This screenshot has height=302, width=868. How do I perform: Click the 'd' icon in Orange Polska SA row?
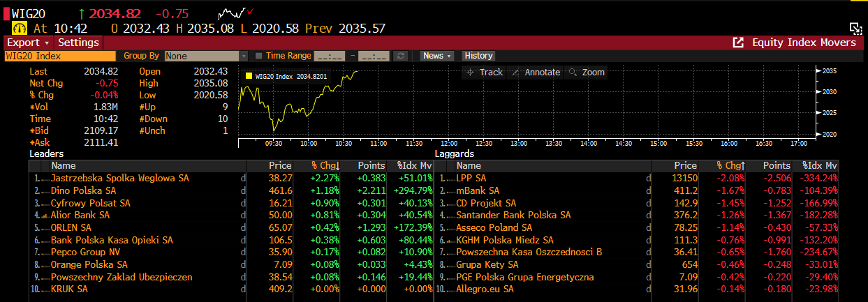click(243, 264)
